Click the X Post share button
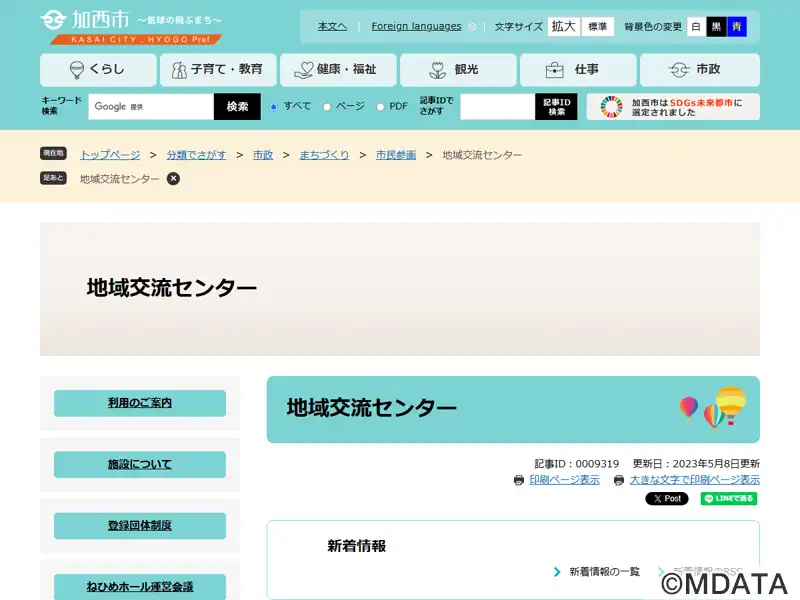 pyautogui.click(x=666, y=498)
